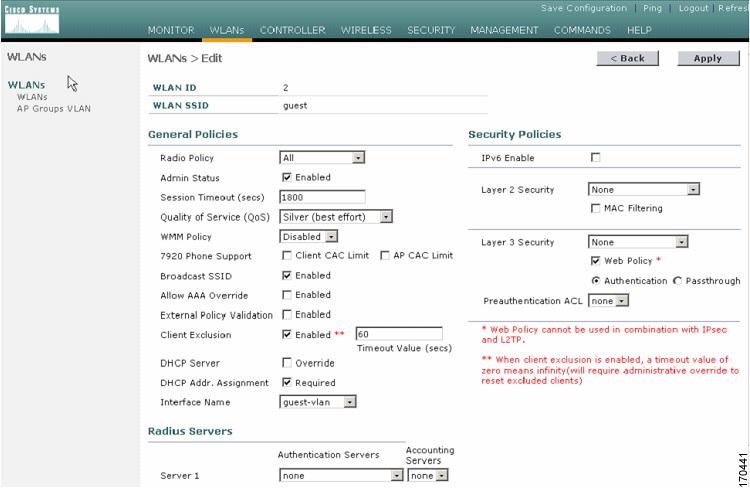The height and width of the screenshot is (492, 750).
Task: Toggle Broadcast SSID Enabled checkbox
Action: tap(287, 275)
